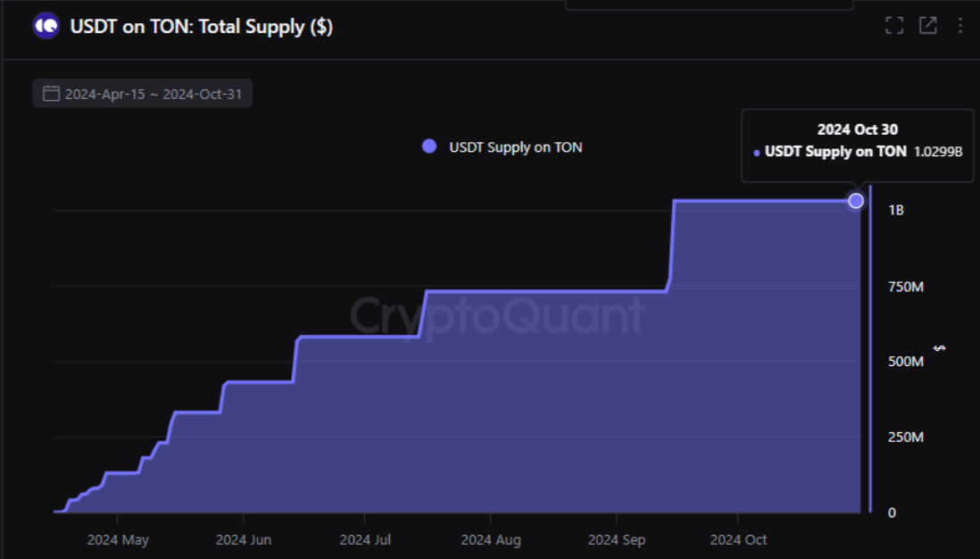Open the three-dot more options menu
Screen dimensions: 980x559
(x=960, y=25)
